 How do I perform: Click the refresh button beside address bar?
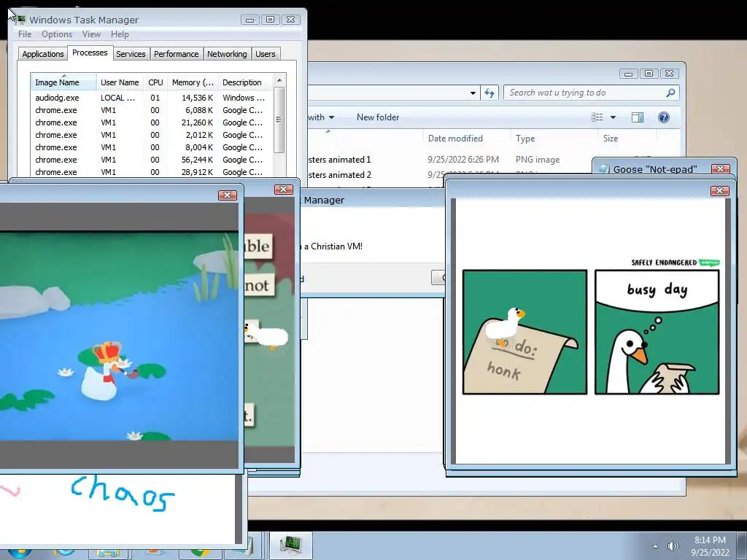coord(489,93)
